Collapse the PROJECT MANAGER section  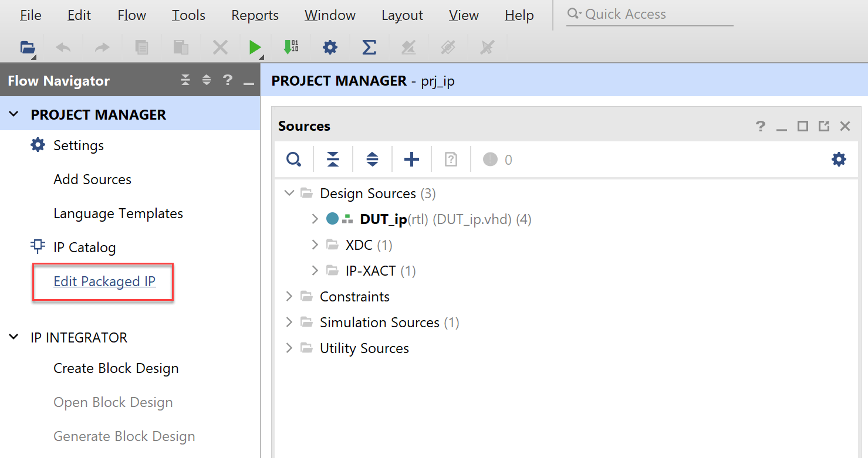click(x=14, y=114)
